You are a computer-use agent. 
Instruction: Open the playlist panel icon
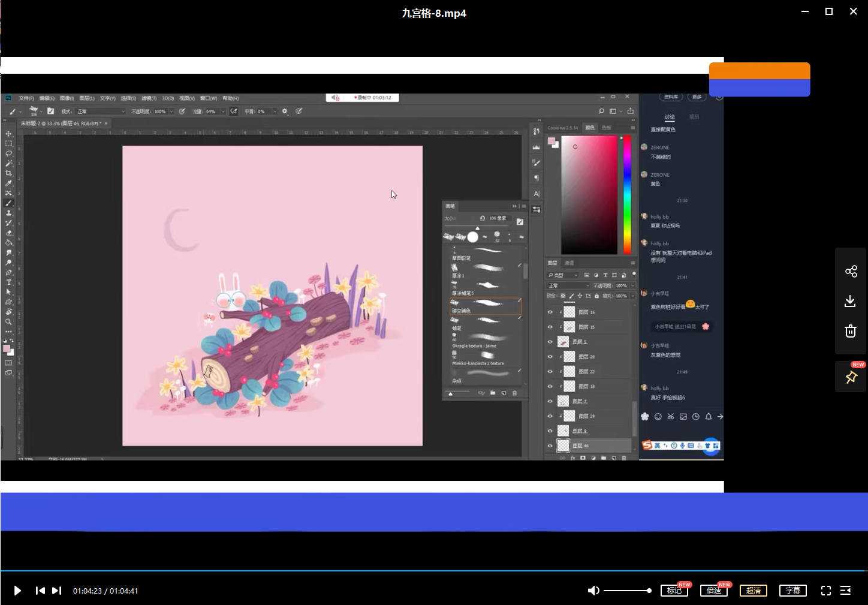pos(845,591)
